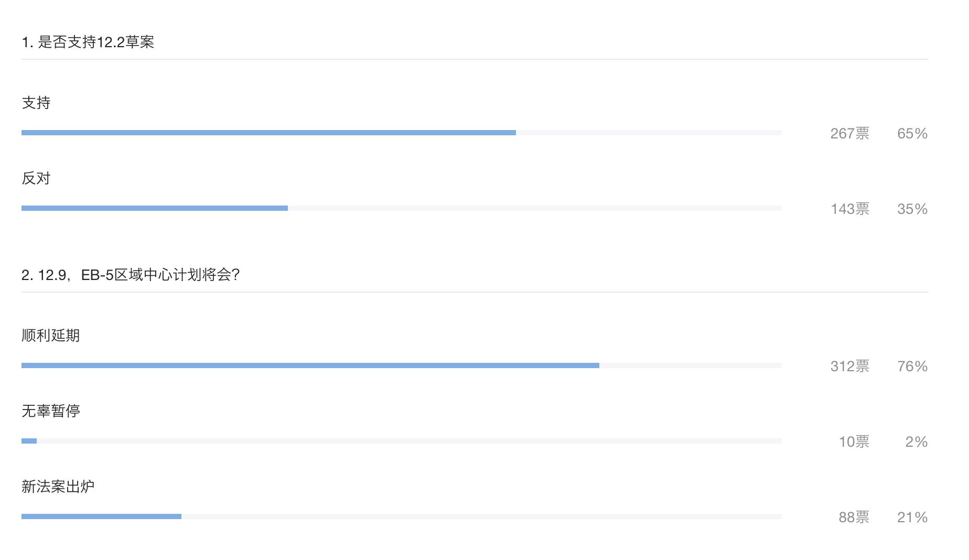Image resolution: width=969 pixels, height=560 pixels.
Task: Click the question title 是否支持12.2草案
Action: click(88, 42)
